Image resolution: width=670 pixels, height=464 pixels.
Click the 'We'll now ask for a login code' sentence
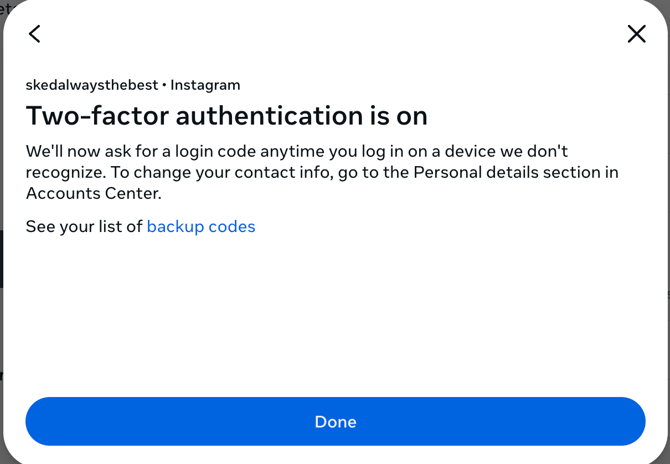(297, 151)
